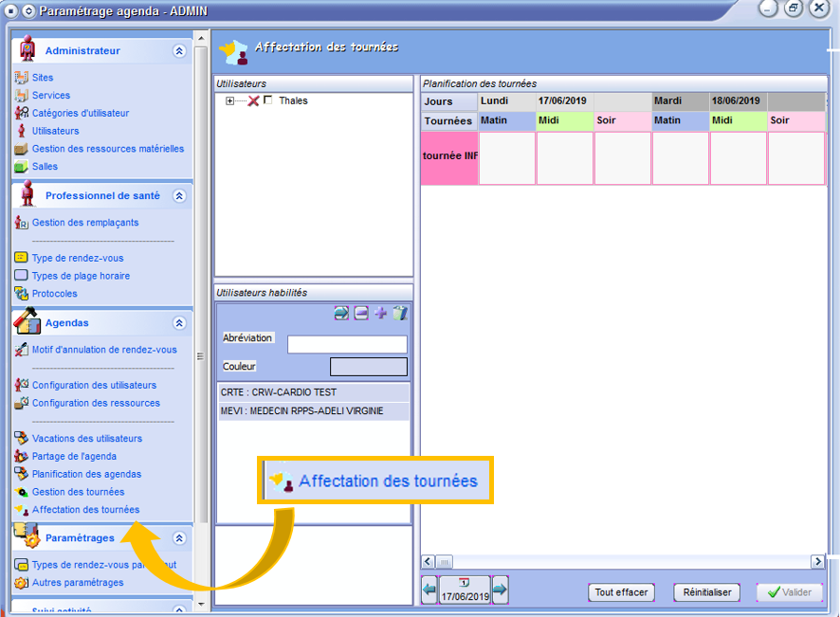
Task: Click the Tout effacer button
Action: pyautogui.click(x=621, y=592)
